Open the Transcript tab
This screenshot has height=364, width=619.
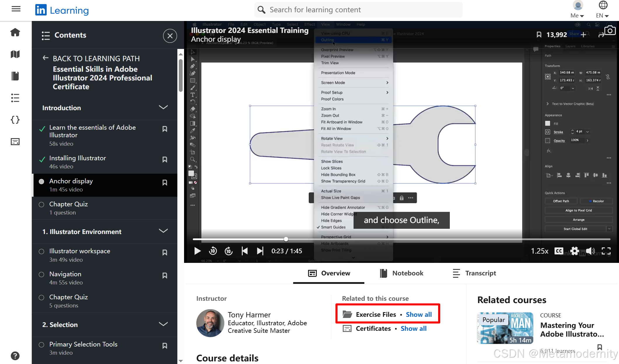[474, 273]
